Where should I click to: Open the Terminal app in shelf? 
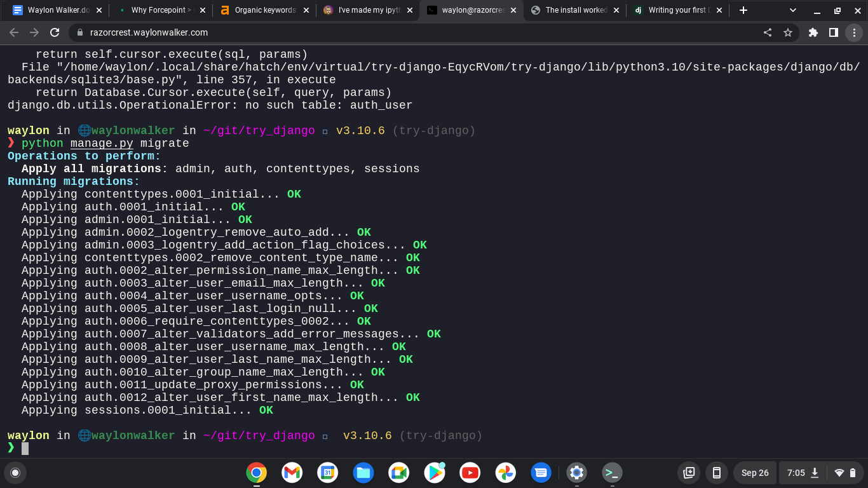tap(612, 472)
